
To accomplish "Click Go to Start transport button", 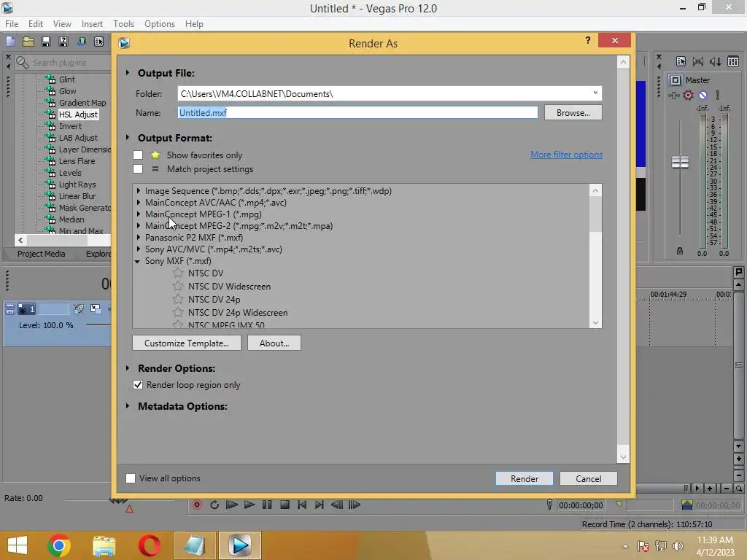I will coord(302,505).
